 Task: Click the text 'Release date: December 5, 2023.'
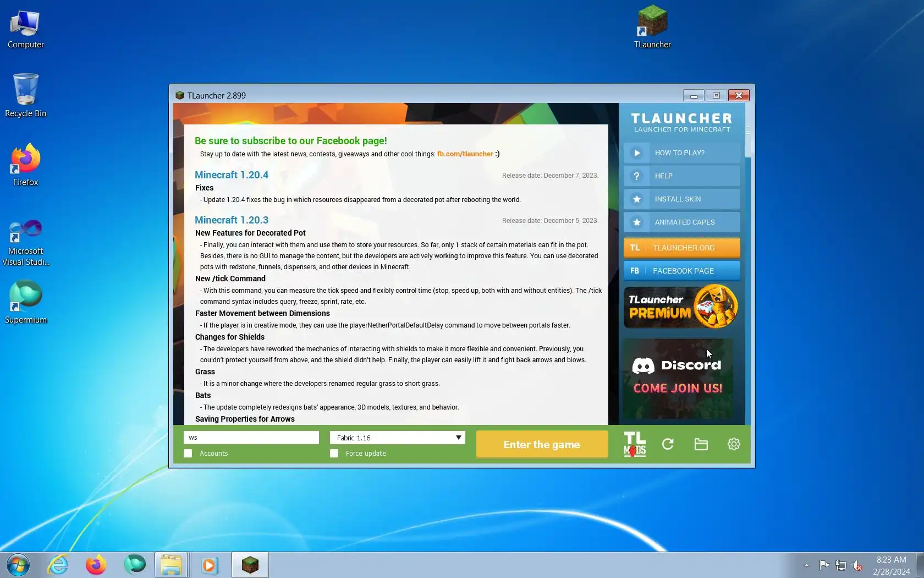pyautogui.click(x=550, y=221)
